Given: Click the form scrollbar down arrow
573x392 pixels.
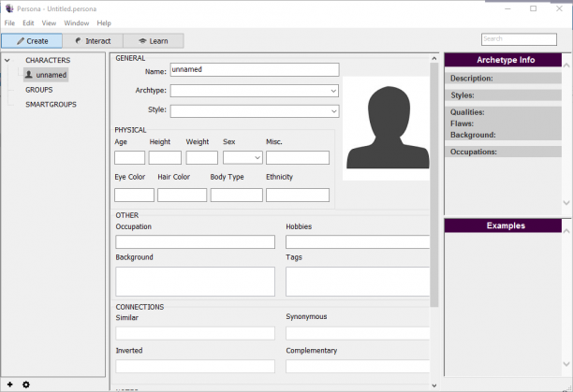Looking at the screenshot, I should click(434, 385).
